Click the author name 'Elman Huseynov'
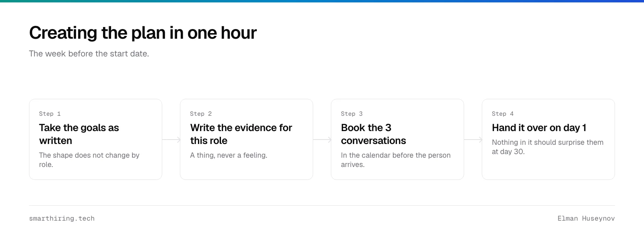The image size is (644, 242). click(586, 218)
